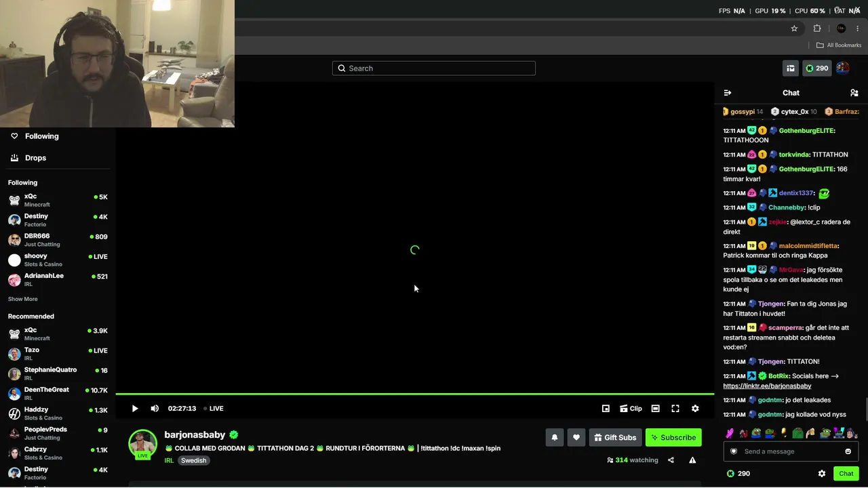Open Cabrzy's recommended stream

point(58,453)
